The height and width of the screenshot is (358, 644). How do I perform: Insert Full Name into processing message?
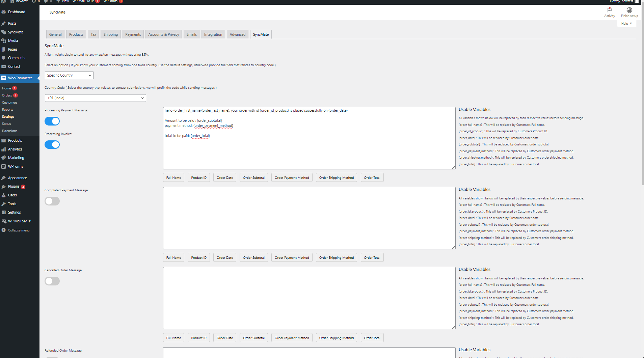coord(173,177)
